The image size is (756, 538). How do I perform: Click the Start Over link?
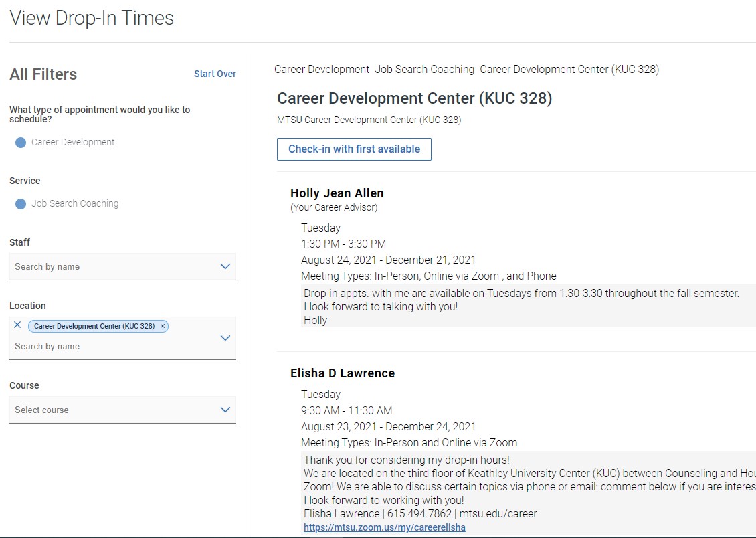tap(215, 74)
